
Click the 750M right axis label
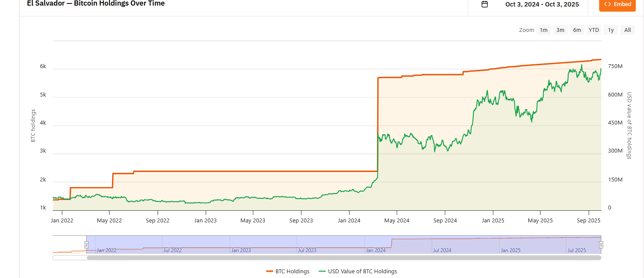(615, 66)
